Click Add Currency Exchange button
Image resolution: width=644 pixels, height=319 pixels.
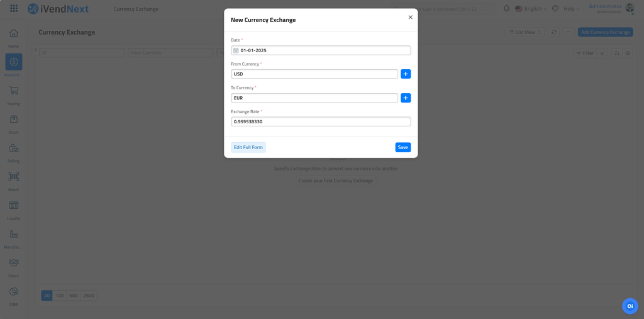(605, 32)
